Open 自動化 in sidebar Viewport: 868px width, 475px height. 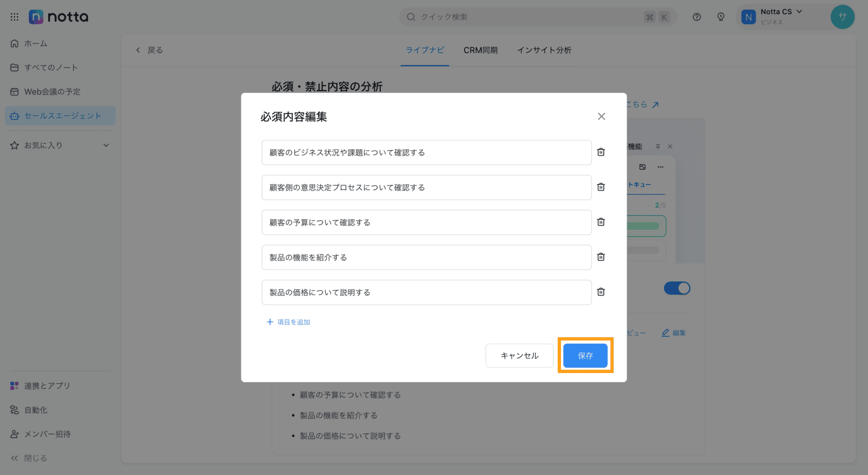click(x=60, y=410)
